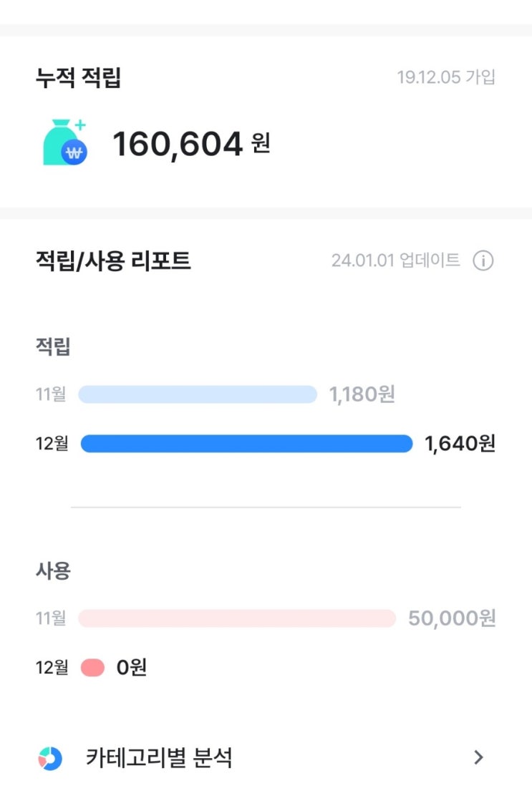532x806 pixels.
Task: Tap the 적립 section label
Action: pos(53,348)
